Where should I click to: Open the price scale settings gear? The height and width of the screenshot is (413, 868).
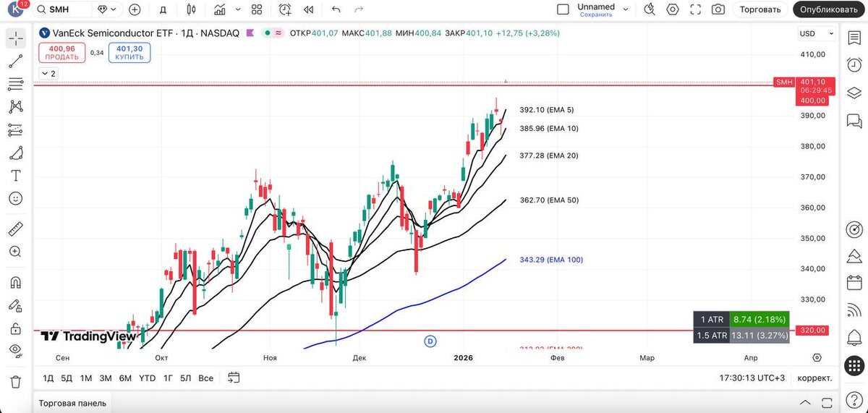817,357
